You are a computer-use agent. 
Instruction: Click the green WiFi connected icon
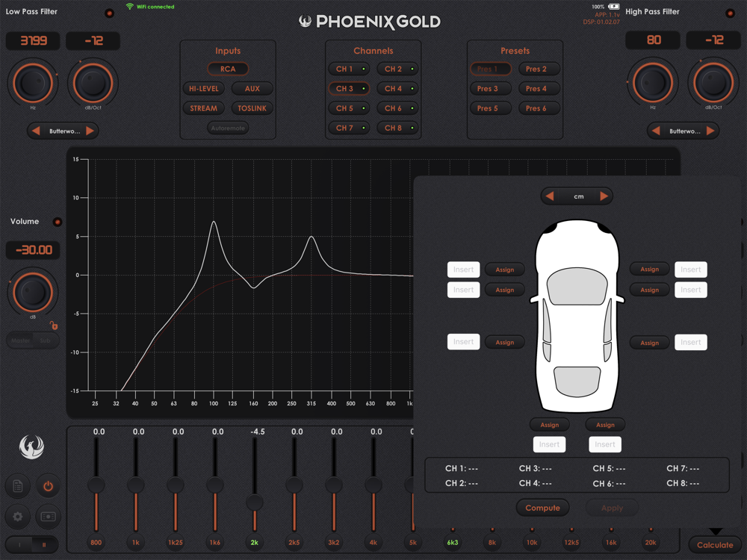tap(129, 7)
